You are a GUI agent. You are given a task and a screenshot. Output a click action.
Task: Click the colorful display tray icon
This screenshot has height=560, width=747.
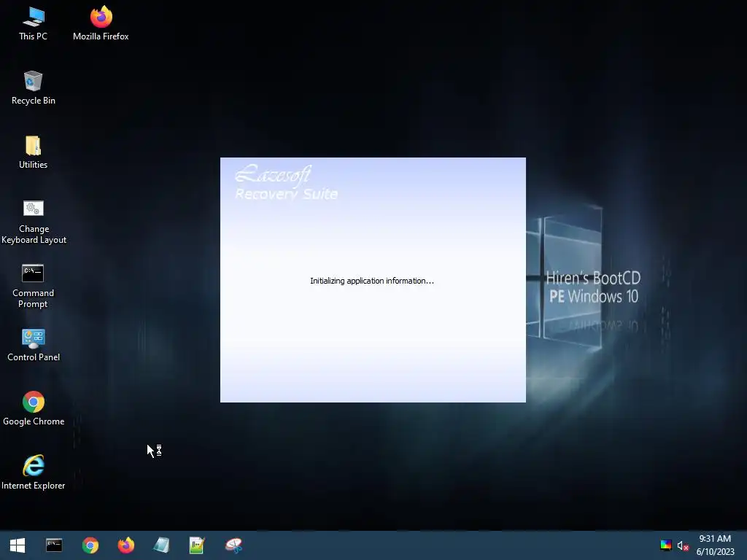pos(666,545)
